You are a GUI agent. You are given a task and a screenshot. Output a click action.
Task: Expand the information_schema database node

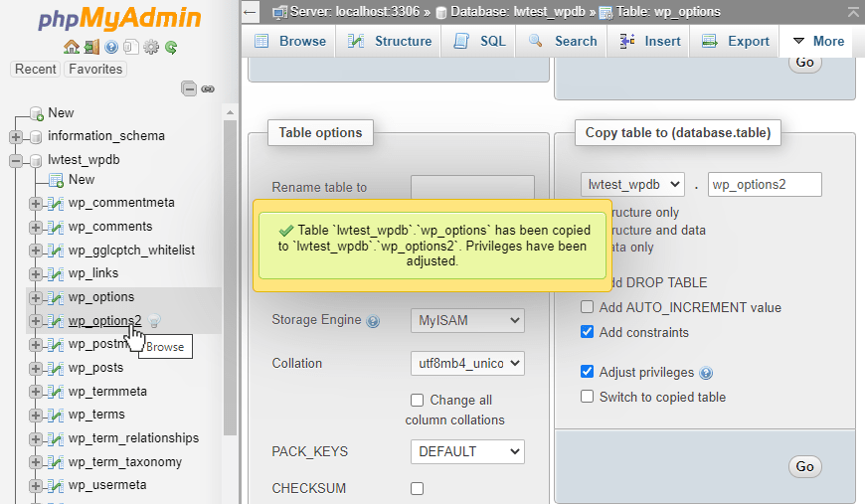click(16, 136)
